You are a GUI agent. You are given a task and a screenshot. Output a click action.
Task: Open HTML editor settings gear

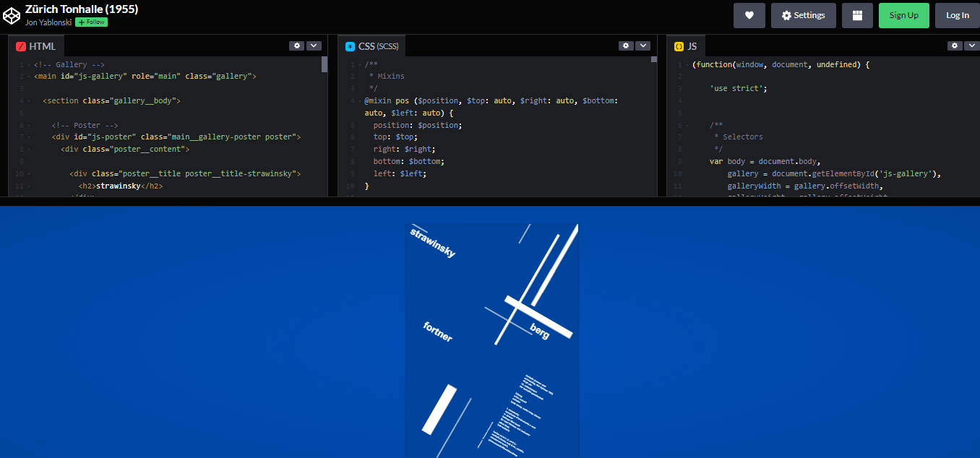(x=296, y=46)
